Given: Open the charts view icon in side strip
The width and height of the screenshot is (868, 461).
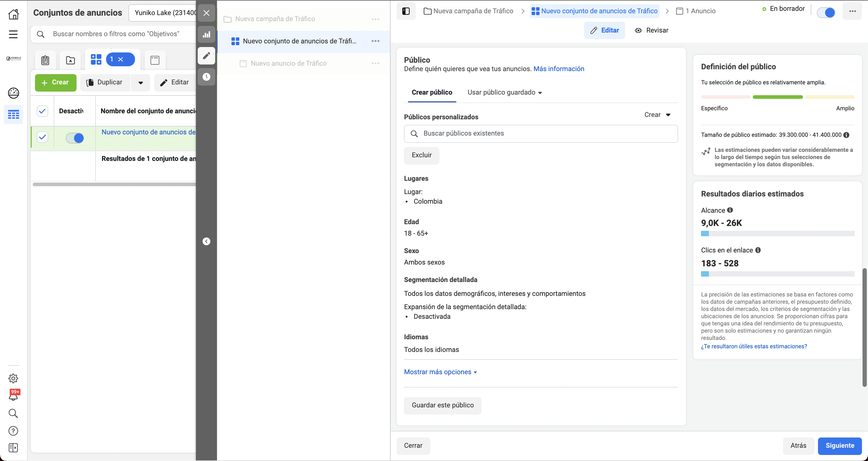Looking at the screenshot, I should (x=206, y=34).
